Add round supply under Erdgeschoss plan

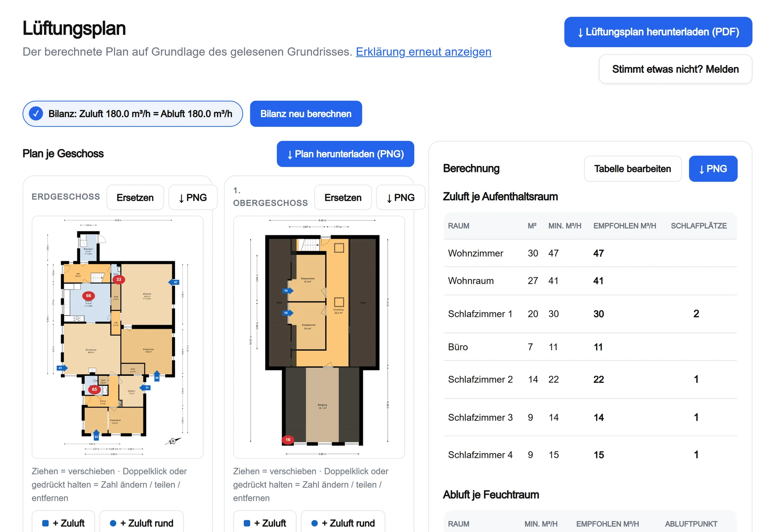pos(141,523)
